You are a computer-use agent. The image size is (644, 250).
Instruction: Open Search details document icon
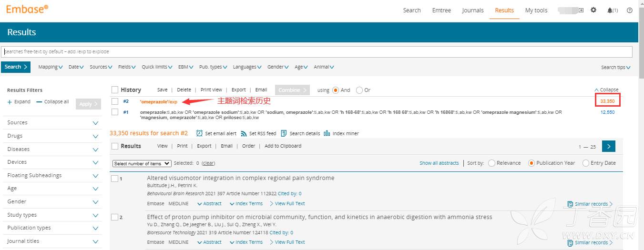[284, 133]
